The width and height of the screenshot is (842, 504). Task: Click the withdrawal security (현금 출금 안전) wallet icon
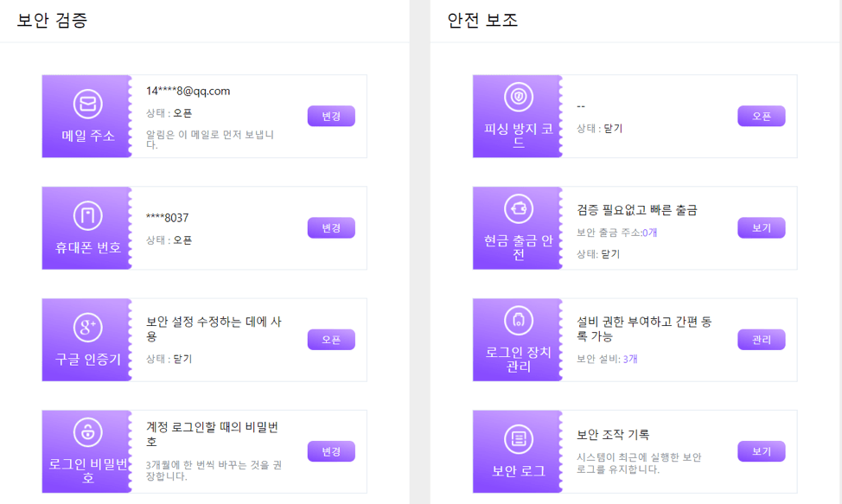click(x=518, y=208)
